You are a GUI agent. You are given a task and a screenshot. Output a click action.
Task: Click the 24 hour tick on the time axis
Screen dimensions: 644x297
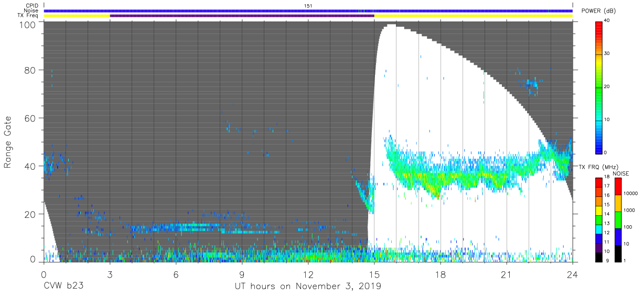(572, 274)
